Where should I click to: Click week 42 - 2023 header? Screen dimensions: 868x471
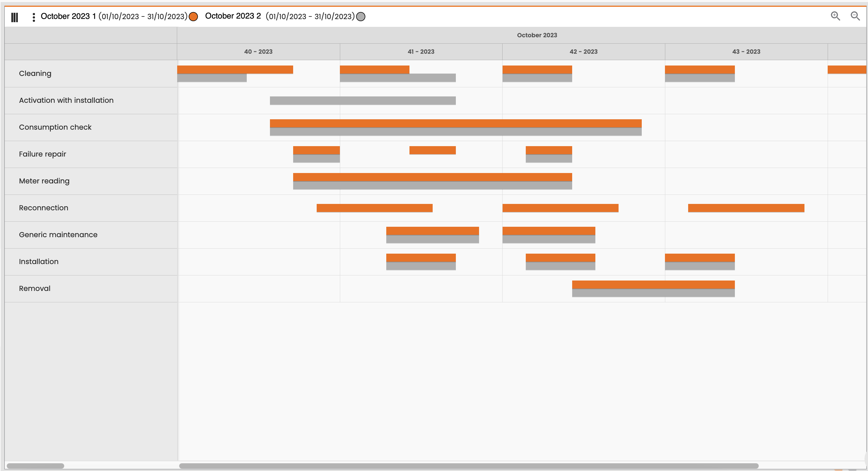tap(584, 51)
